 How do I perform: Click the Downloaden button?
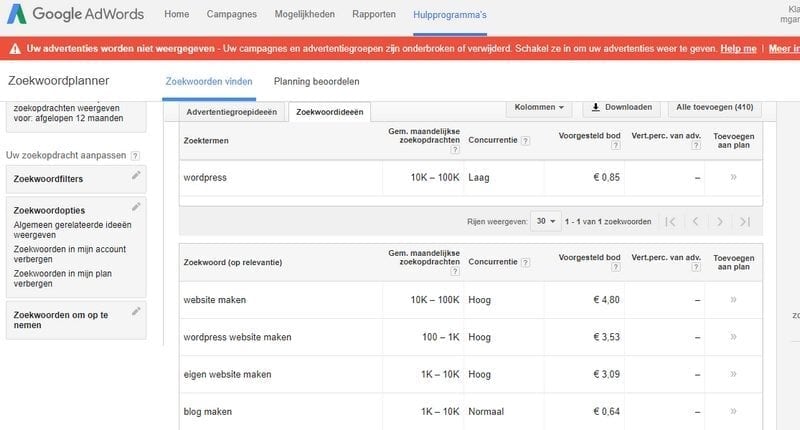[621, 108]
